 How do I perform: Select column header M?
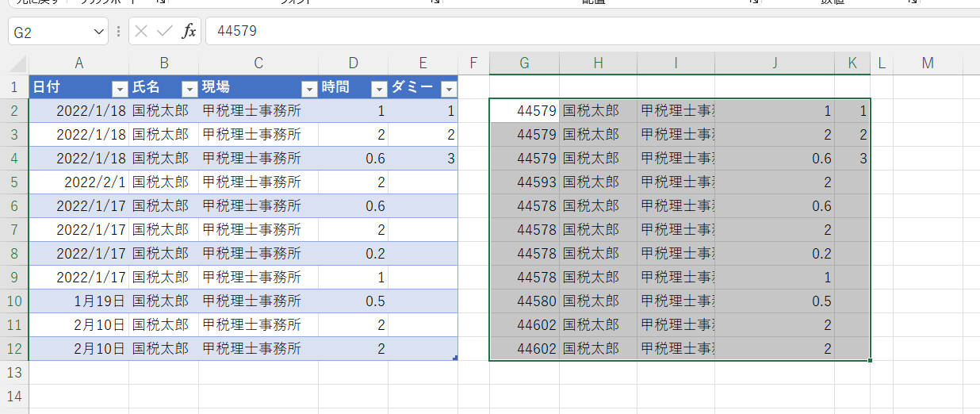[x=927, y=63]
